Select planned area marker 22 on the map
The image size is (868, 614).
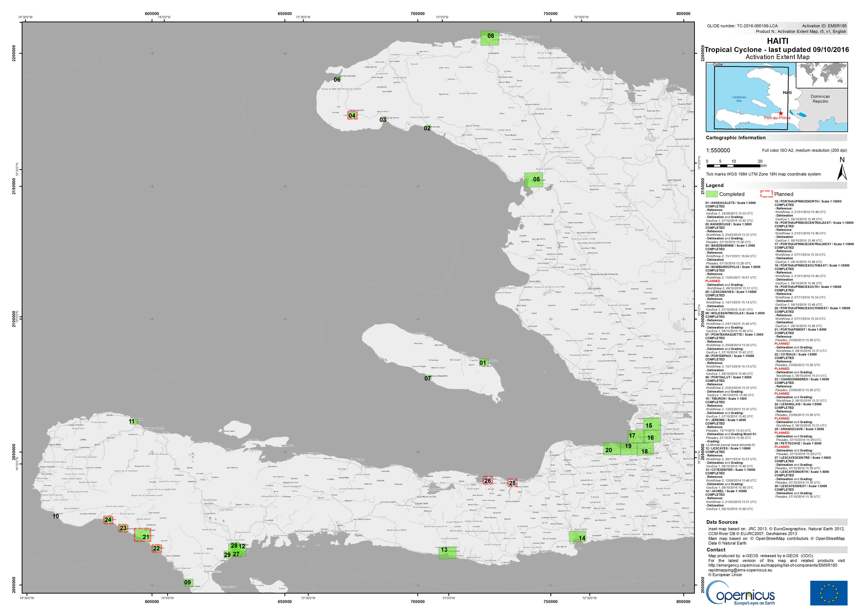coord(156,548)
